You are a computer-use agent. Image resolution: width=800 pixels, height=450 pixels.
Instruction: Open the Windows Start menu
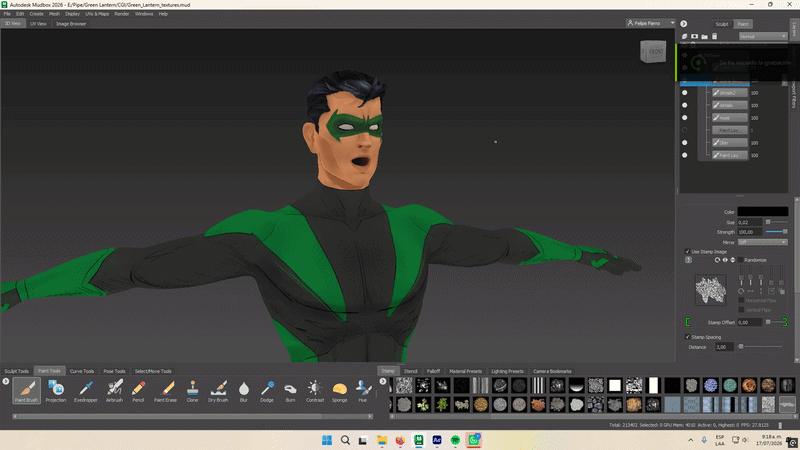click(x=327, y=440)
